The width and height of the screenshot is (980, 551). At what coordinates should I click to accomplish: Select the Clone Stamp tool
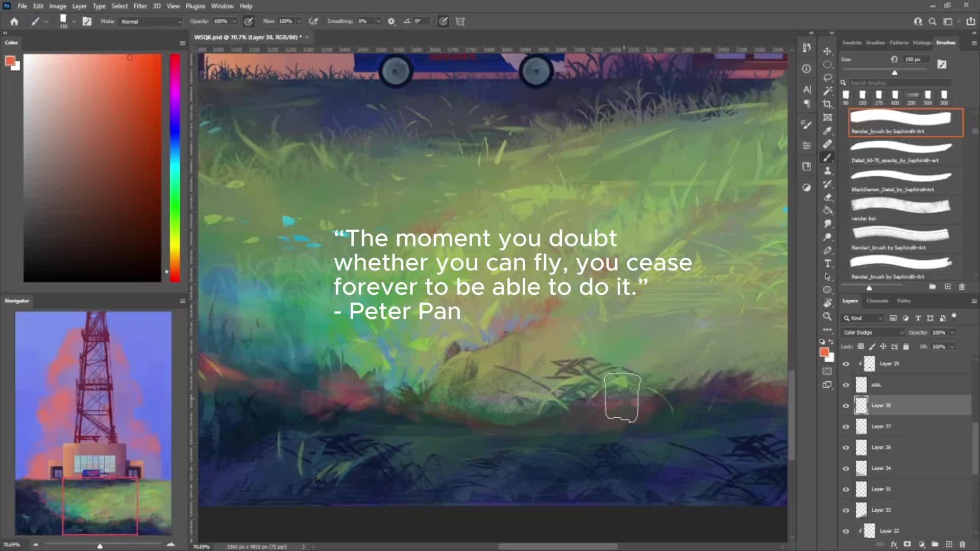pyautogui.click(x=827, y=170)
